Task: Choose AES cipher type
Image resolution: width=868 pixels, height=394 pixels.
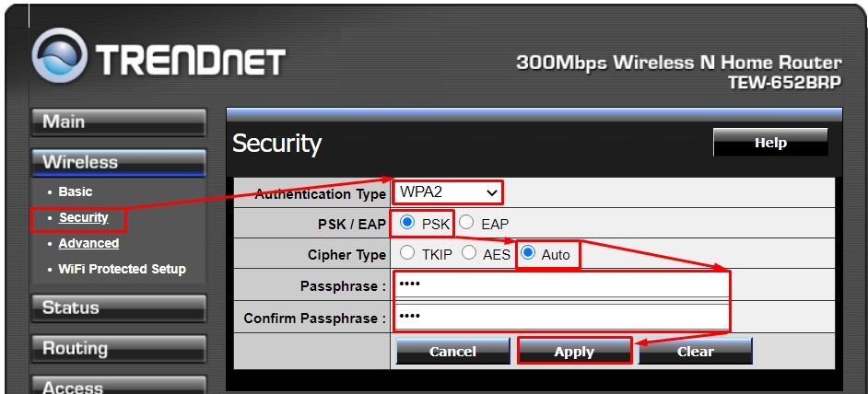Action: 469,253
